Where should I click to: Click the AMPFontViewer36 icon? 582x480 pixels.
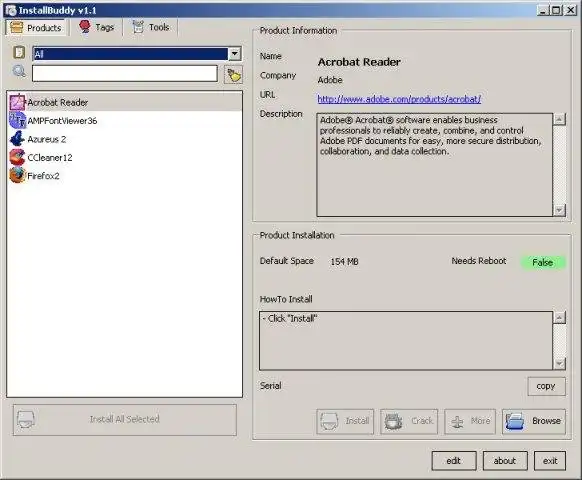pyautogui.click(x=17, y=121)
